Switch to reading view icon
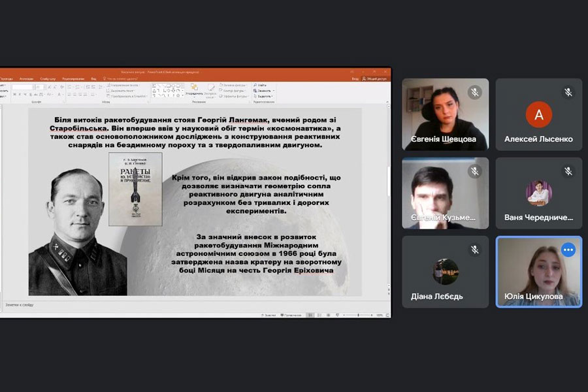The height and width of the screenshot is (392, 588). click(329, 315)
